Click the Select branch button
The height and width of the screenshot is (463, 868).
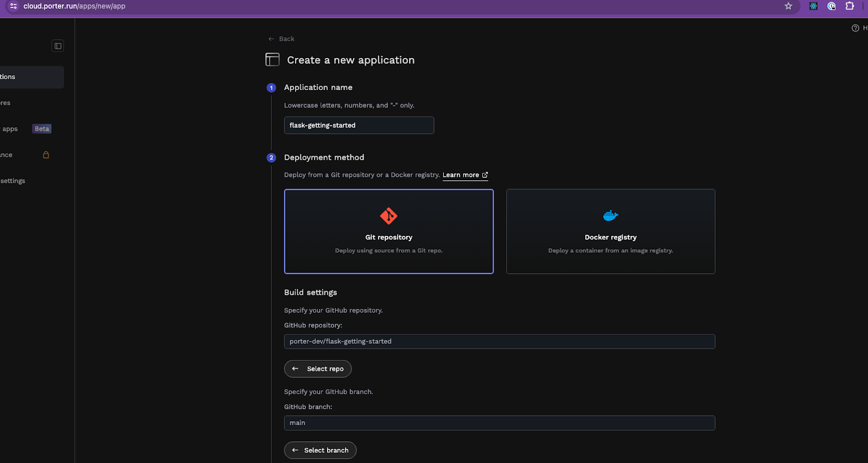[320, 450]
